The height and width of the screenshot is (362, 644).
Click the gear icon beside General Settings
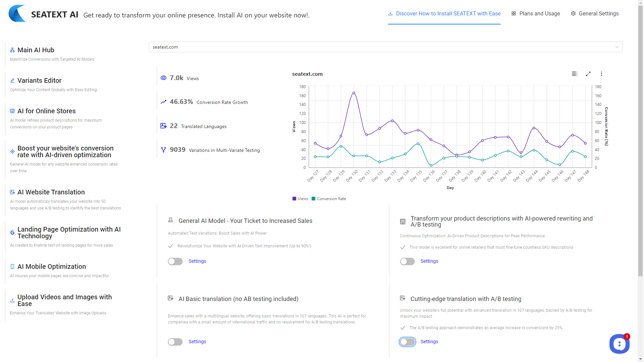tap(573, 14)
